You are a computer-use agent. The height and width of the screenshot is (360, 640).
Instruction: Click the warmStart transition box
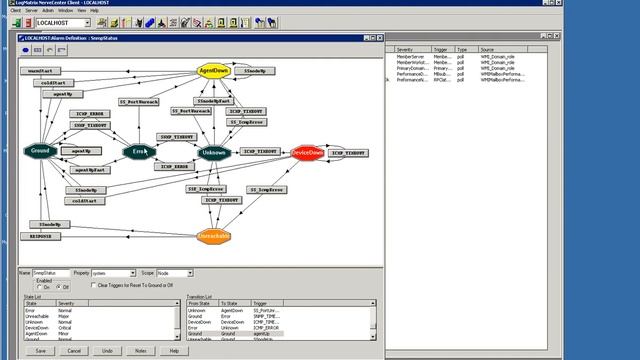[x=40, y=71]
